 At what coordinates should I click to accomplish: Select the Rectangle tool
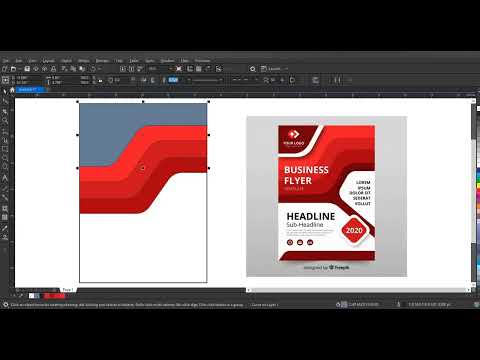(x=5, y=149)
